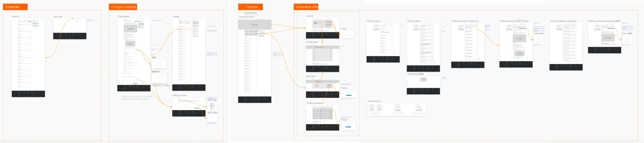Viewport: 644px width, 143px height.
Task: Click the 'Listing' artboard title
Action: pos(176,17)
